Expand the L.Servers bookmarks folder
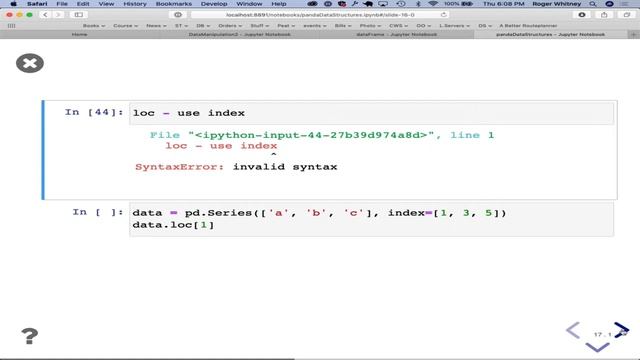640x360 pixels. coord(454,26)
